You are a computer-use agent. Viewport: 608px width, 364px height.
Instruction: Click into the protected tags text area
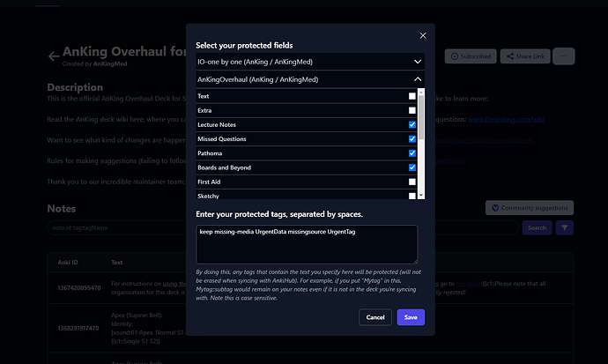point(307,244)
